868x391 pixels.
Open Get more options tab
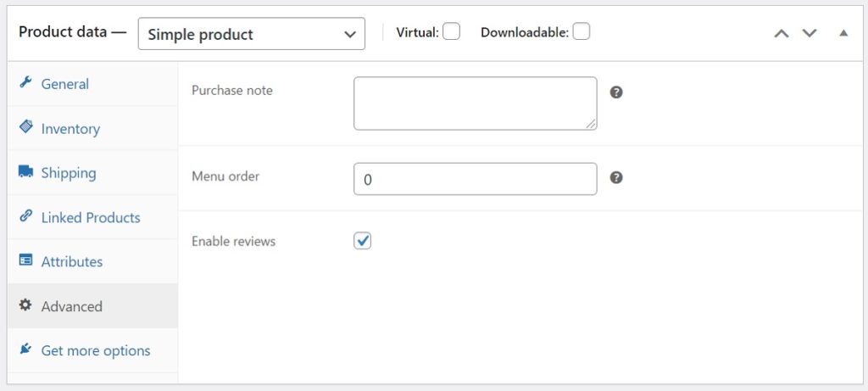tap(92, 350)
